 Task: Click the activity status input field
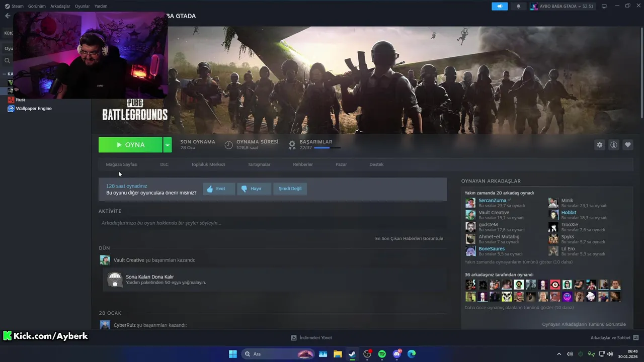click(x=272, y=223)
